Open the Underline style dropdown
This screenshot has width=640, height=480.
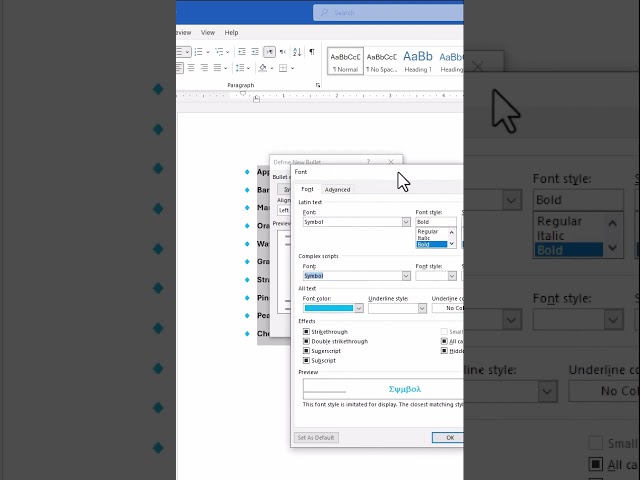click(422, 309)
